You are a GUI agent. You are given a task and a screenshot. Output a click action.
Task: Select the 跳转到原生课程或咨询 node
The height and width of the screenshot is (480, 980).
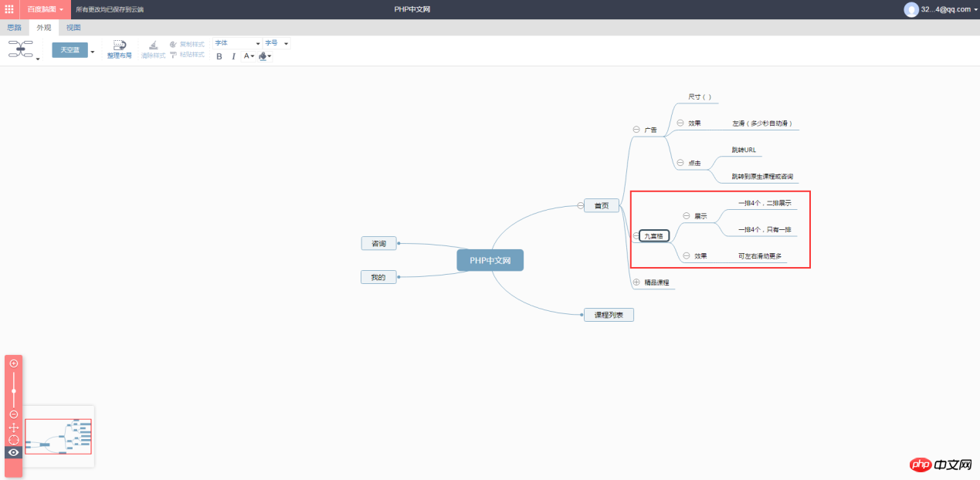pos(762,177)
